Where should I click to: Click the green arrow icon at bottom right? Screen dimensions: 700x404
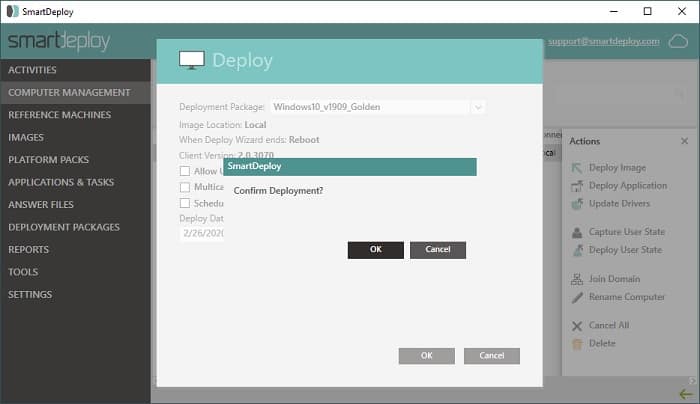[x=685, y=394]
